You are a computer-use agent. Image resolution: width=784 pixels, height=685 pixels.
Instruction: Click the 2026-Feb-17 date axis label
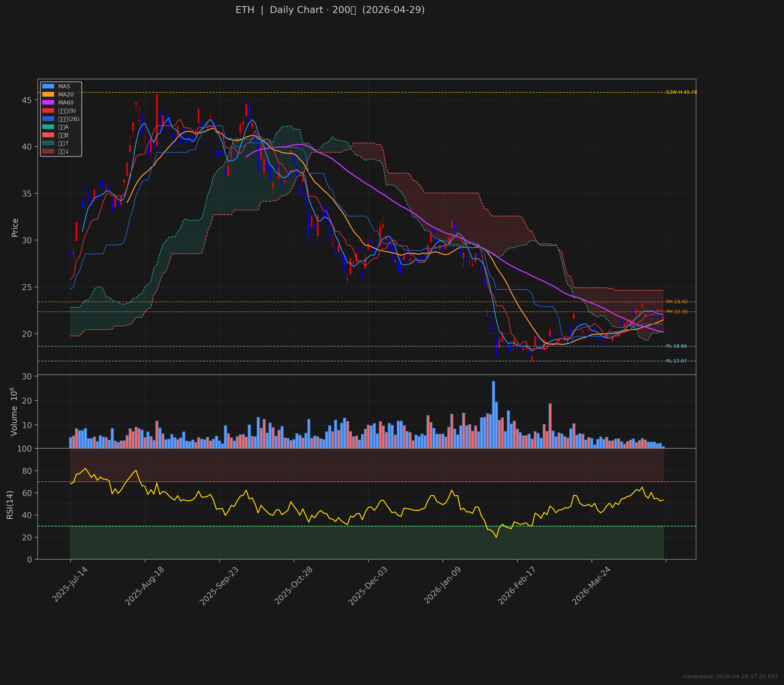coord(517,586)
